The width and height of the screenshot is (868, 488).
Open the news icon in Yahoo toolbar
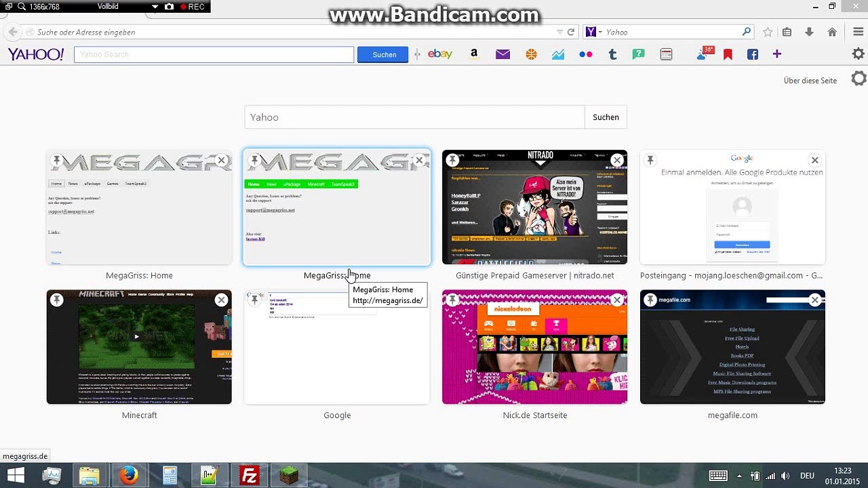click(x=666, y=54)
